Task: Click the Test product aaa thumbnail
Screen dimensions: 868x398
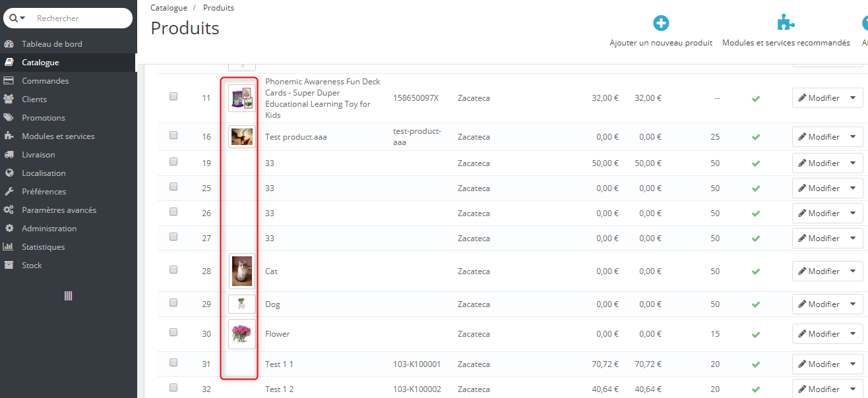Action: point(242,136)
